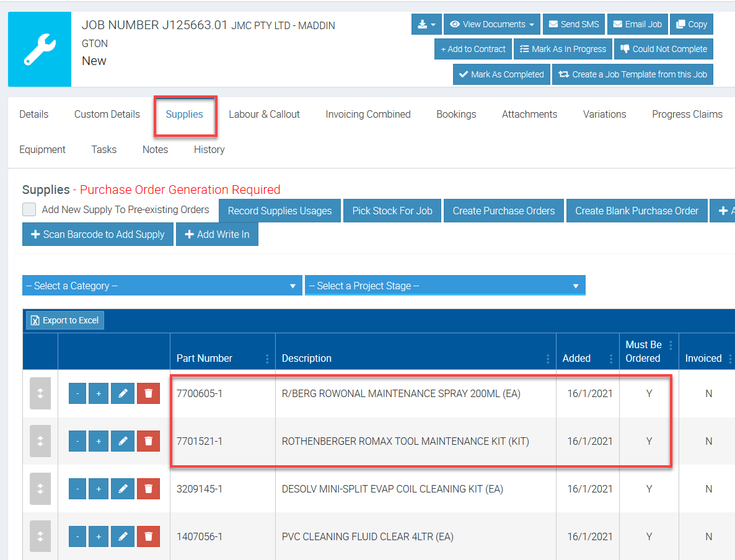Delete the ROTHENBERGER ROMAX kit row via trash icon
Screen dimensions: 735x560
pyautogui.click(x=148, y=441)
